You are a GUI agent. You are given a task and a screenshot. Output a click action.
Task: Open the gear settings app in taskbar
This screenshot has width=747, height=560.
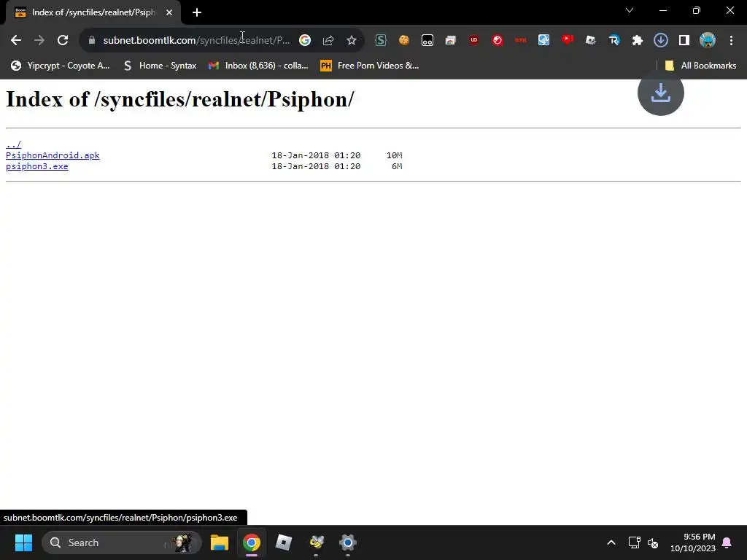coord(348,542)
